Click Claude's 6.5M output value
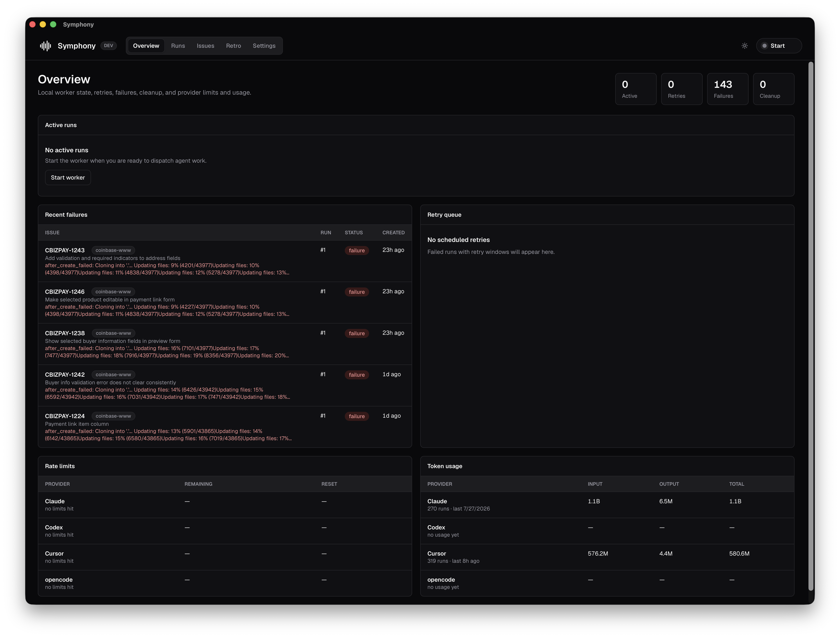Image resolution: width=840 pixels, height=638 pixels. pyautogui.click(x=666, y=501)
